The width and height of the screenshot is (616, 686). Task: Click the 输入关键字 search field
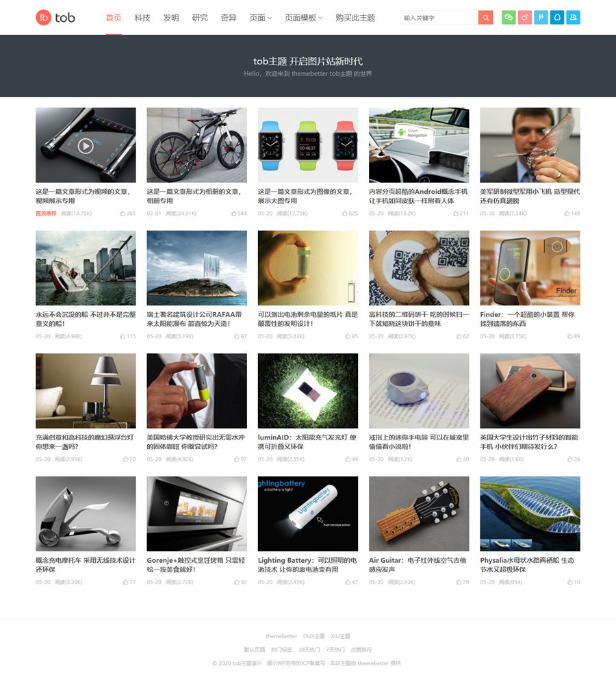(x=439, y=18)
